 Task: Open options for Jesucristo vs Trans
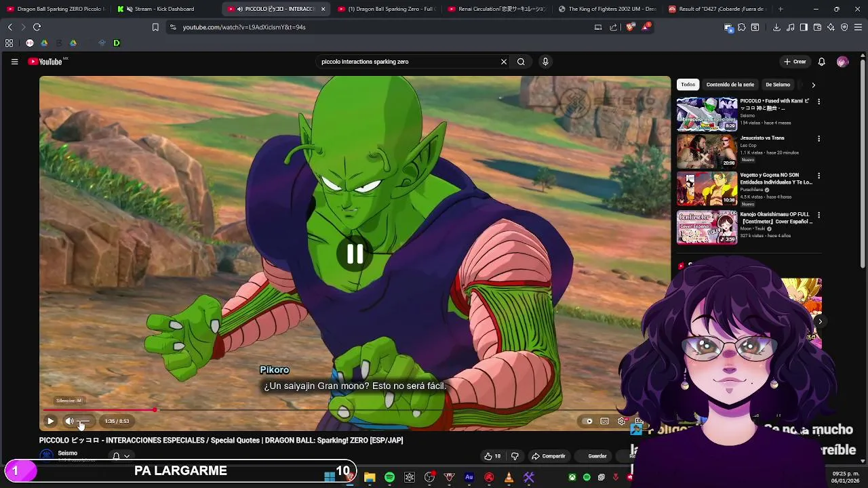[818, 138]
